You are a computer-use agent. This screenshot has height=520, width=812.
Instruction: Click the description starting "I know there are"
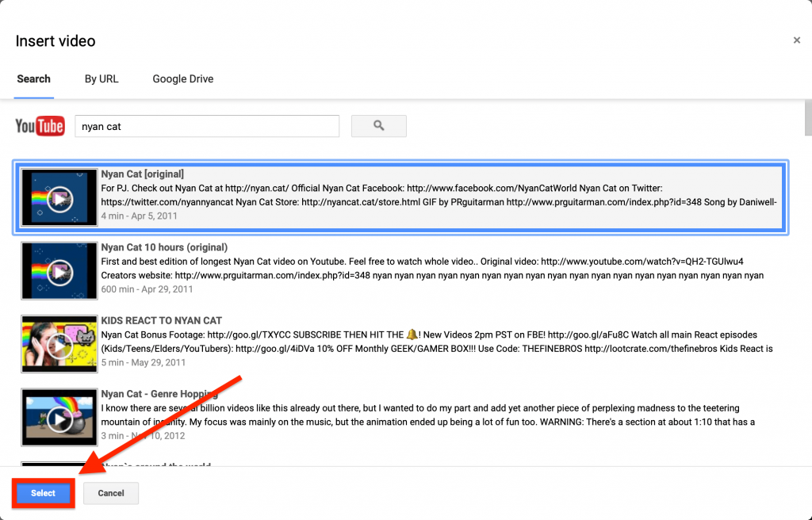[427, 415]
